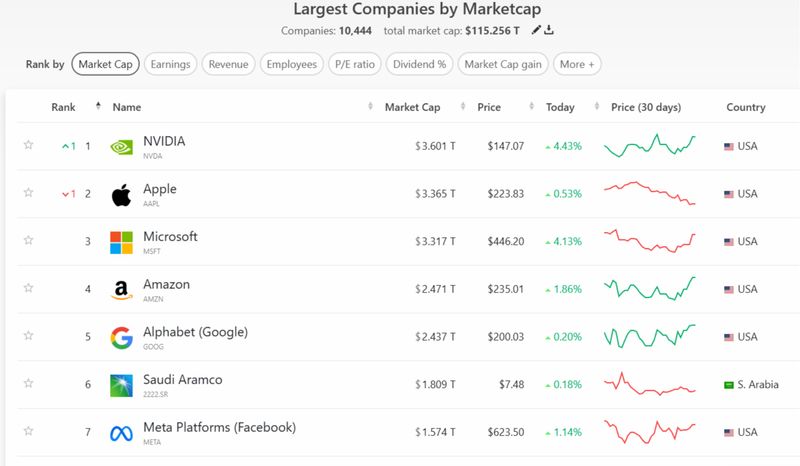The height and width of the screenshot is (466, 800).
Task: Click the Microsoft logo icon
Action: 121,242
